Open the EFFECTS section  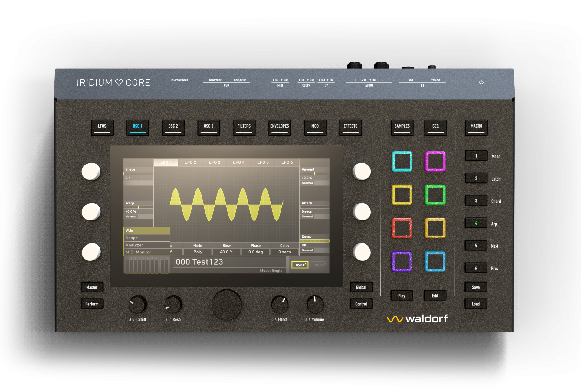point(350,127)
